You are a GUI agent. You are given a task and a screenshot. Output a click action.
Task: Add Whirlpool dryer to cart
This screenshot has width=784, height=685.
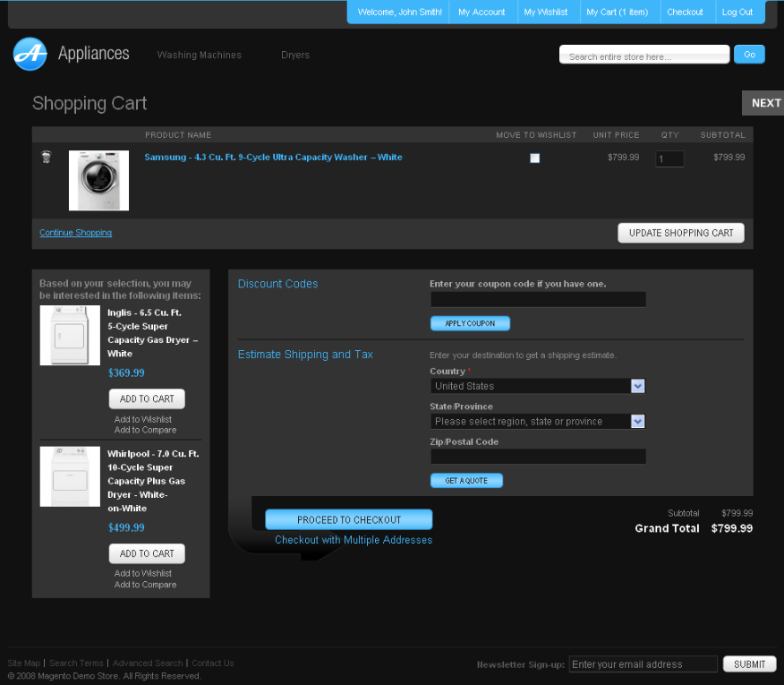(147, 553)
